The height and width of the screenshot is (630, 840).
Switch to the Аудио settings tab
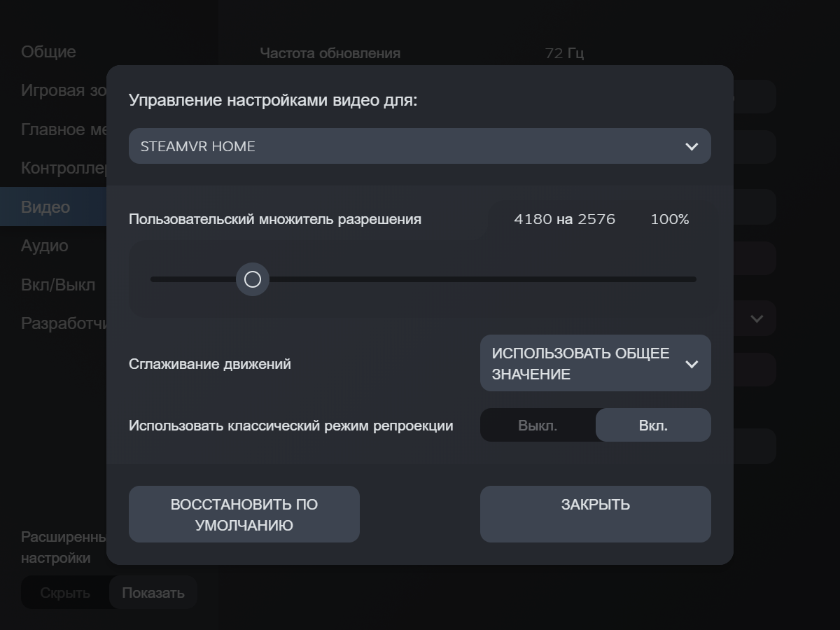tap(45, 246)
